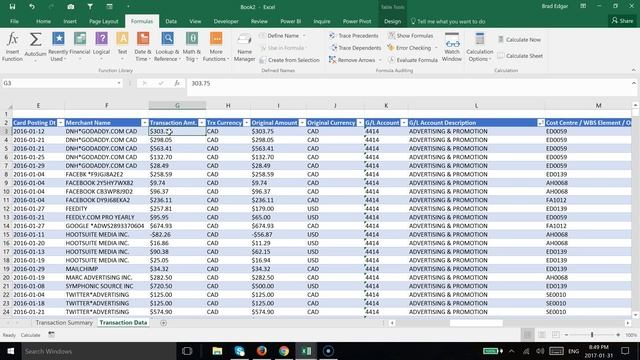This screenshot has height=360, width=640.
Task: Select column G header
Action: click(177, 106)
